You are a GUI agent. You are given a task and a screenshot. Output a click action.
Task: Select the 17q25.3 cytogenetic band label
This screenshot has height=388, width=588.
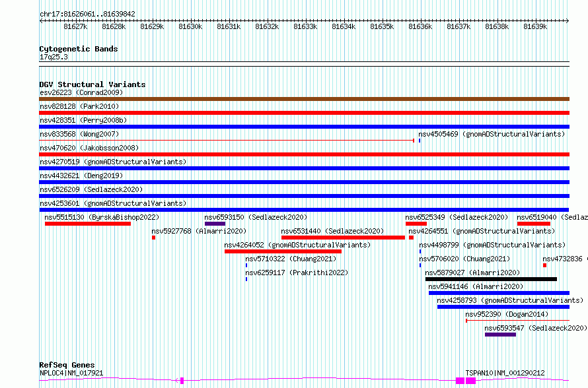click(54, 57)
